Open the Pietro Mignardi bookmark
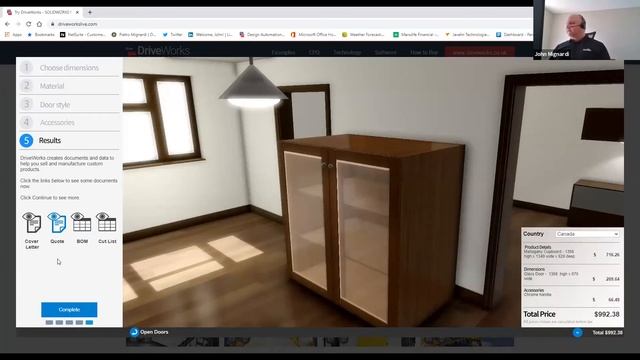Viewport: 640px width, 360px height. coord(134,35)
